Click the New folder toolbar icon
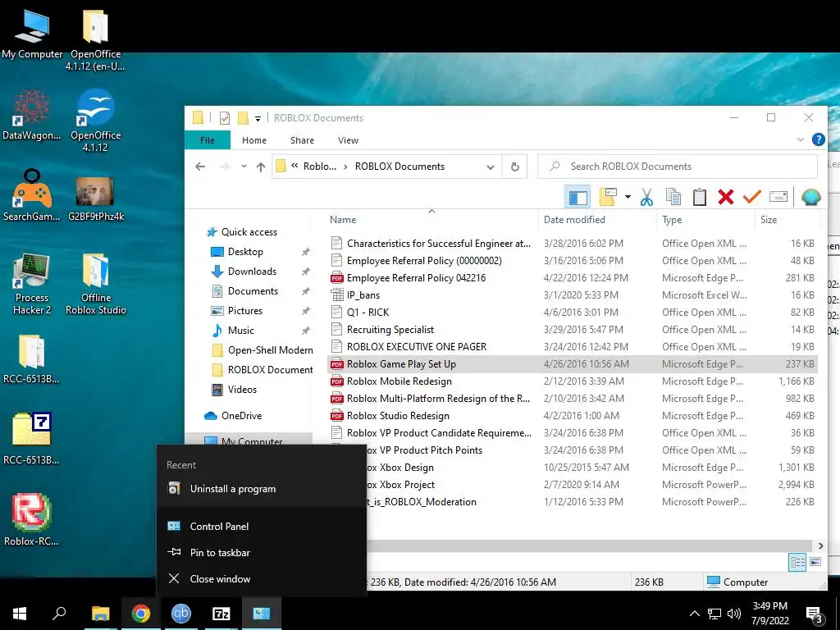 click(x=608, y=197)
